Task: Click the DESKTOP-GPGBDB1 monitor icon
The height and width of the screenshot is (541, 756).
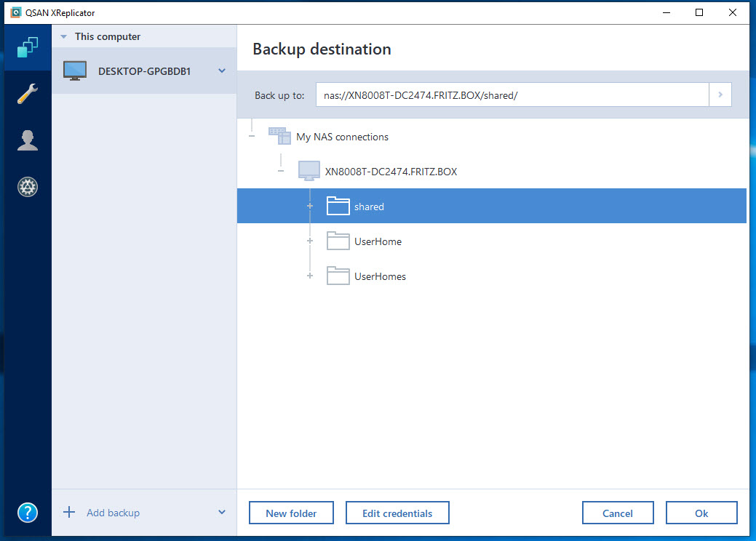Action: [75, 71]
